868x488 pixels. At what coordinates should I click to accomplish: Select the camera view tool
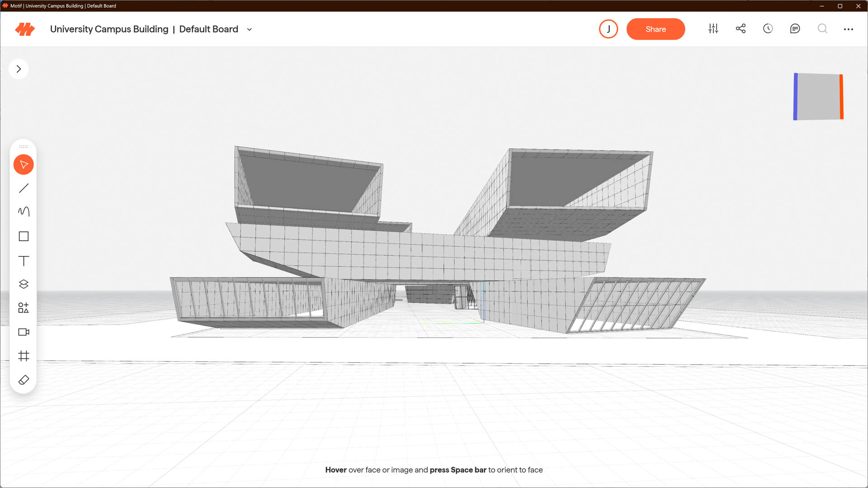[24, 332]
